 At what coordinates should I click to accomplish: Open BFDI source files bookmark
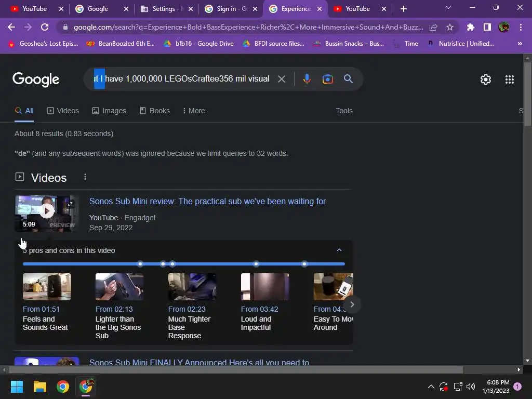pyautogui.click(x=274, y=44)
